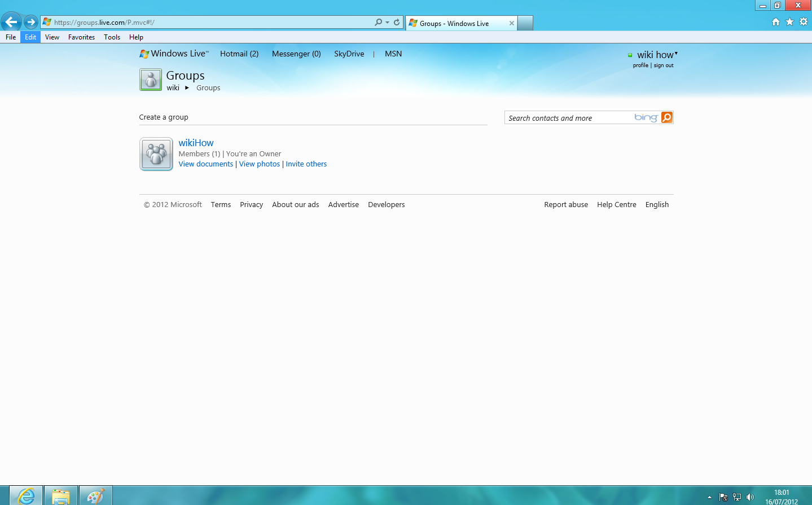Show hidden tray icons arrow
The image size is (812, 505).
[x=709, y=497]
